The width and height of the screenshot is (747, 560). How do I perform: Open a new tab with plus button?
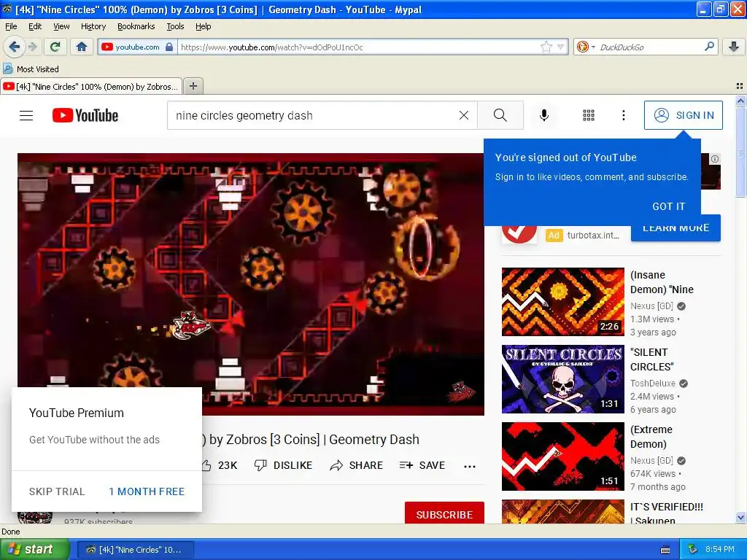pyautogui.click(x=193, y=86)
